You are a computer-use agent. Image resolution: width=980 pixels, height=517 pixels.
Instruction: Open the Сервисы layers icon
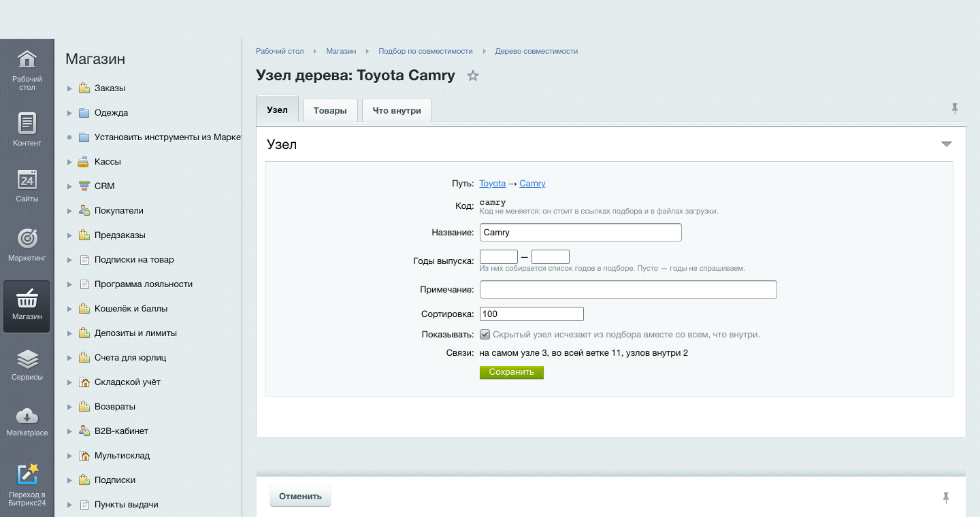coord(27,358)
